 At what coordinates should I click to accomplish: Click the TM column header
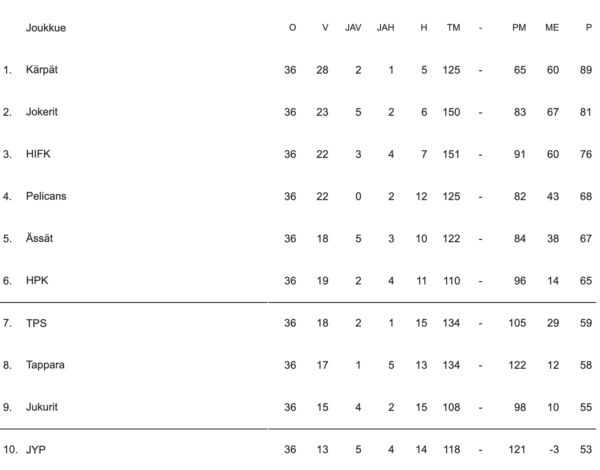453,27
